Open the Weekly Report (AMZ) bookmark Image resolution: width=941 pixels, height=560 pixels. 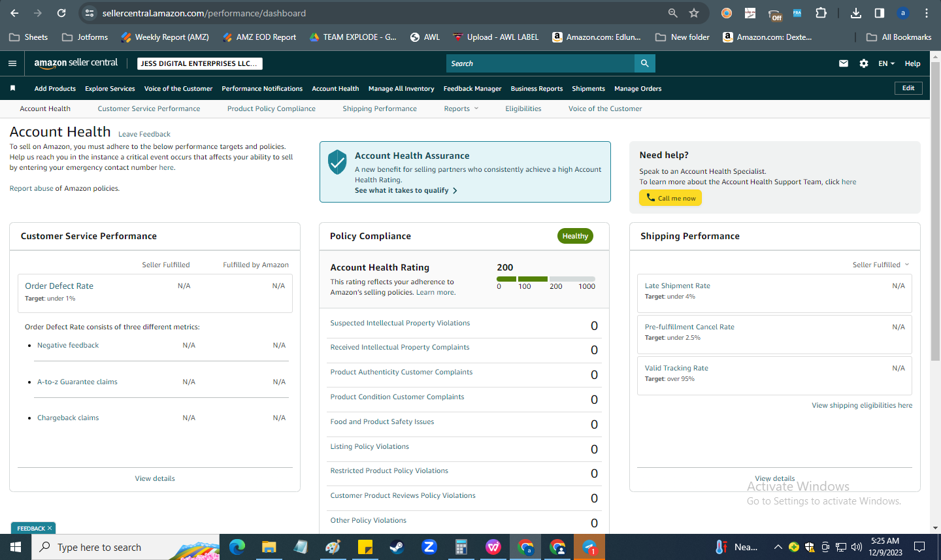pos(165,37)
